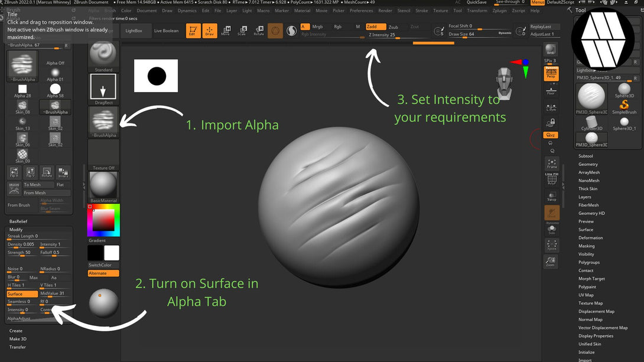This screenshot has height=362, width=644.
Task: Open the Render menu
Action: tap(385, 11)
